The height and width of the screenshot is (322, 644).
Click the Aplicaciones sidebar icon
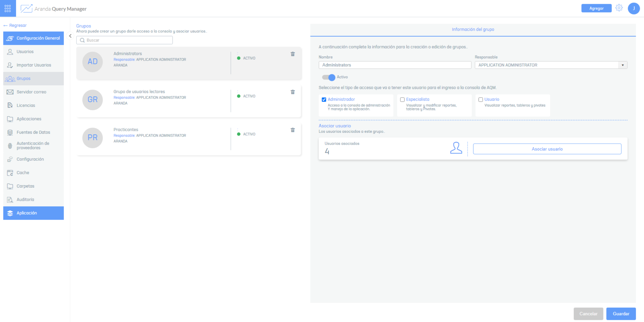pyautogui.click(x=10, y=119)
